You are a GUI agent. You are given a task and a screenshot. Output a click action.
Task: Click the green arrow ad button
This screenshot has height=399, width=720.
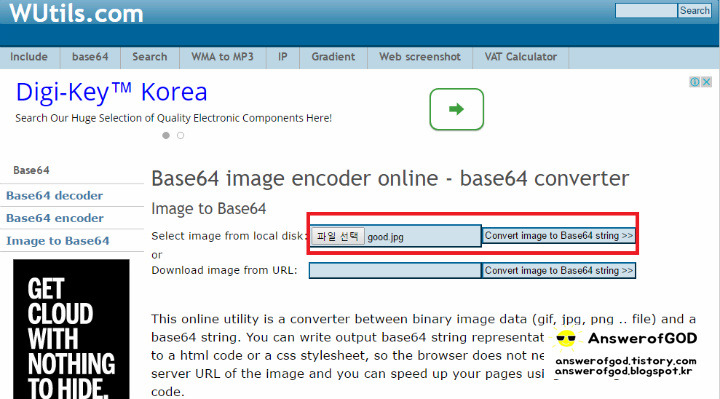click(456, 109)
